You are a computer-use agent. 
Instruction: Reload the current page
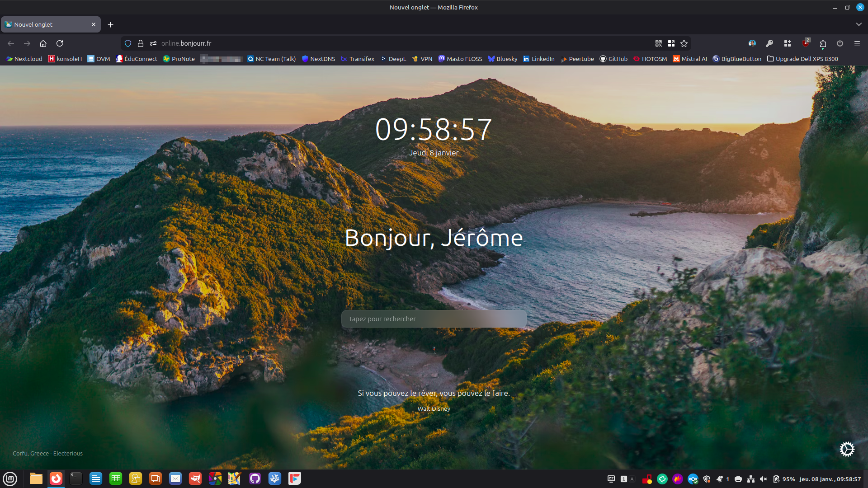60,43
